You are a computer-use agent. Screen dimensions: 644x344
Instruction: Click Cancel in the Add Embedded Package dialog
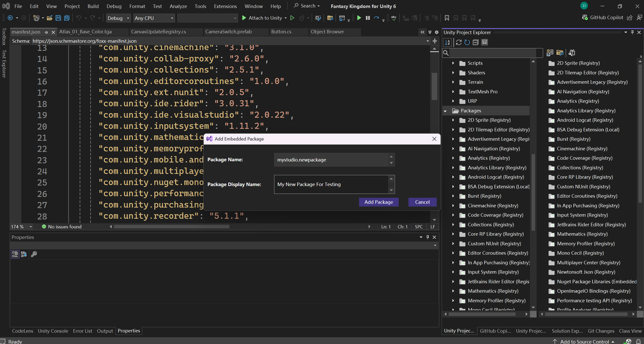coord(422,202)
